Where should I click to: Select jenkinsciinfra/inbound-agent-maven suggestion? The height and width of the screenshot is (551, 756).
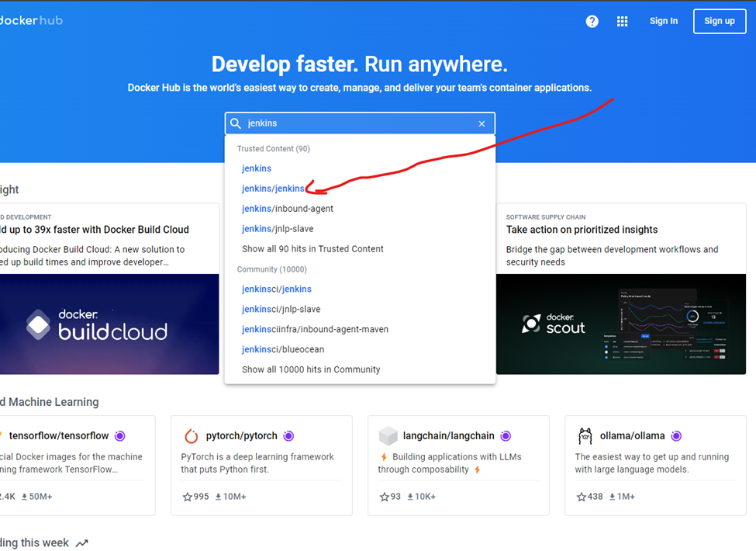315,330
